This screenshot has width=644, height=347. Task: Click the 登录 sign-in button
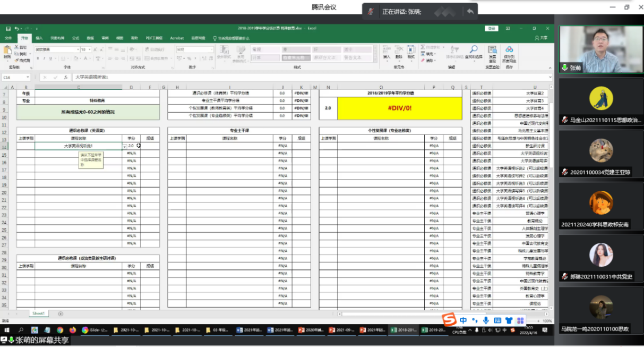pos(492,29)
